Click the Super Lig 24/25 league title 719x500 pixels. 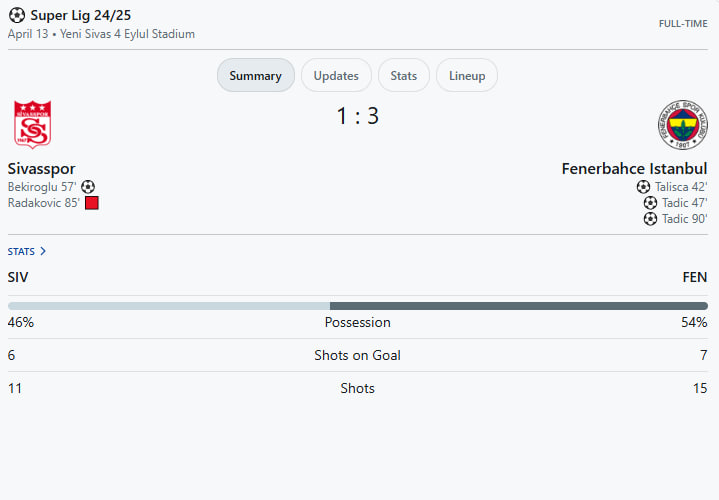(x=80, y=16)
